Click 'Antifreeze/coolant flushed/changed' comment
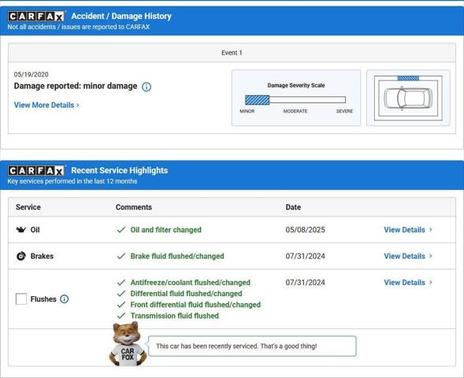The image size is (464, 378). pyautogui.click(x=190, y=282)
